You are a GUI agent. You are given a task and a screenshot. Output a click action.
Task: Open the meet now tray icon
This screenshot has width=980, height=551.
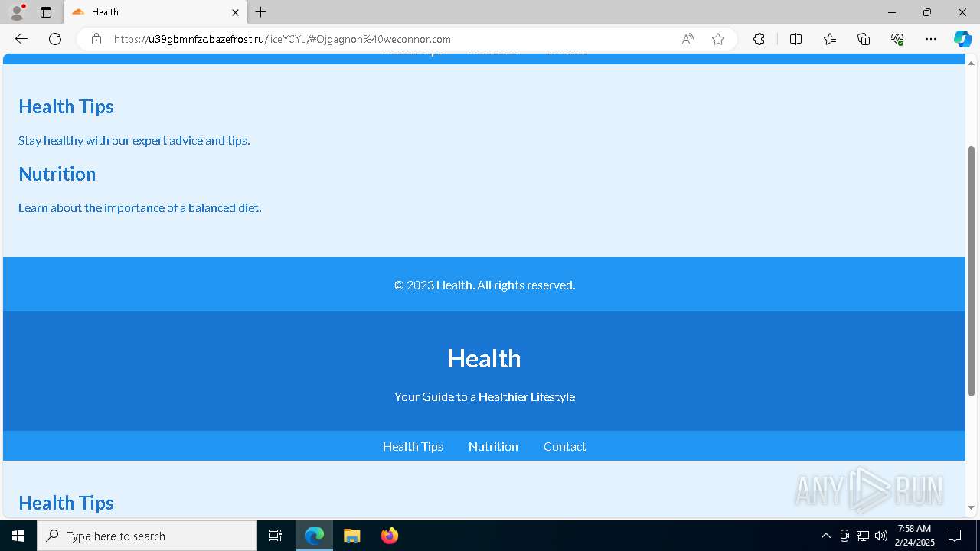(x=844, y=536)
